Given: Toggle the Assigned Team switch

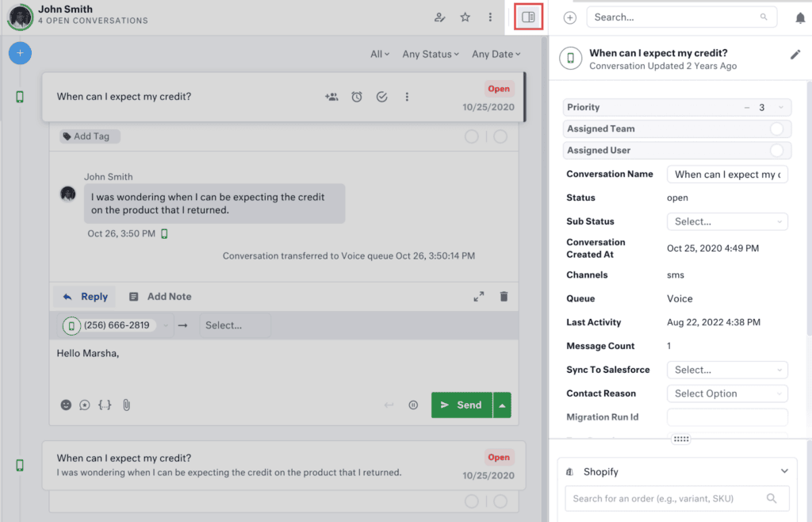Looking at the screenshot, I should (776, 129).
